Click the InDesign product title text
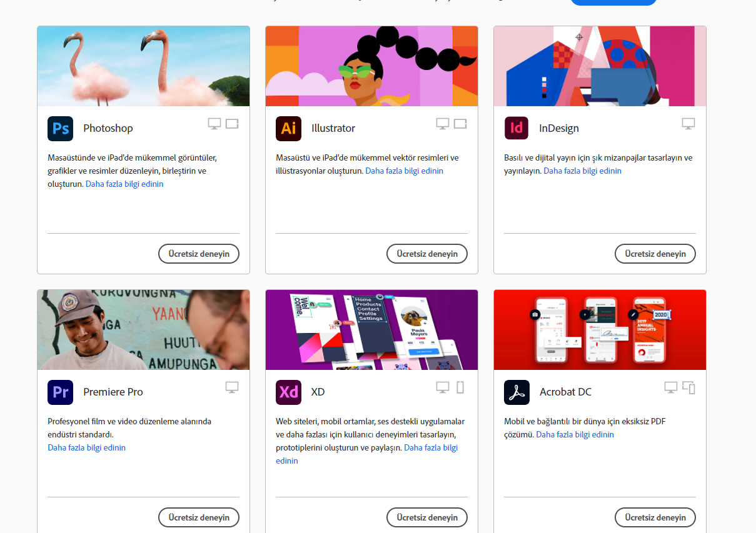 (x=559, y=128)
